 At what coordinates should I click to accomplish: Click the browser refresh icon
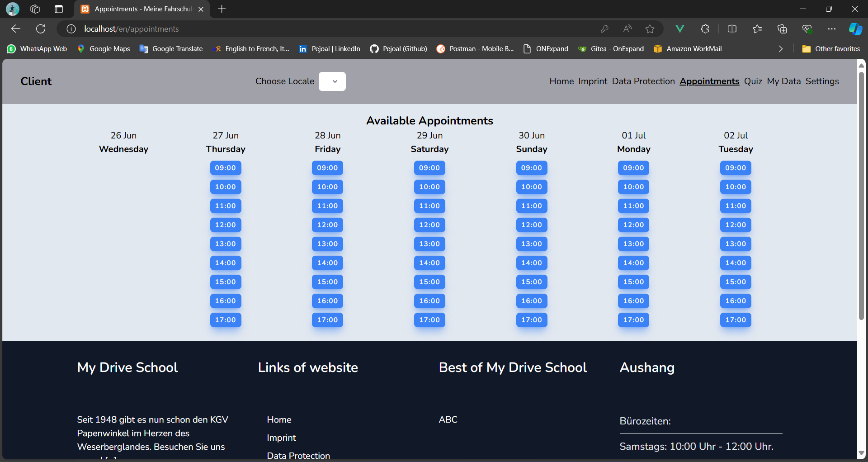(41, 29)
